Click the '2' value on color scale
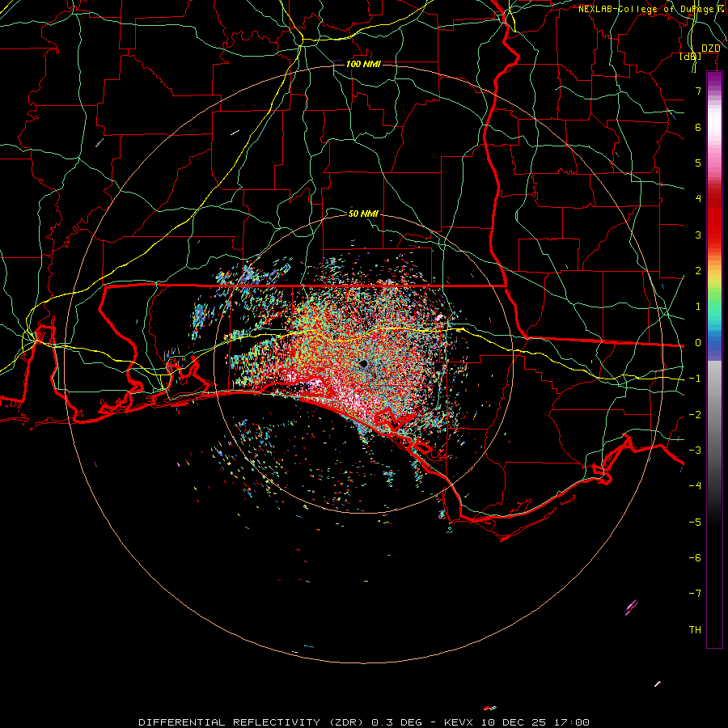 [698, 271]
